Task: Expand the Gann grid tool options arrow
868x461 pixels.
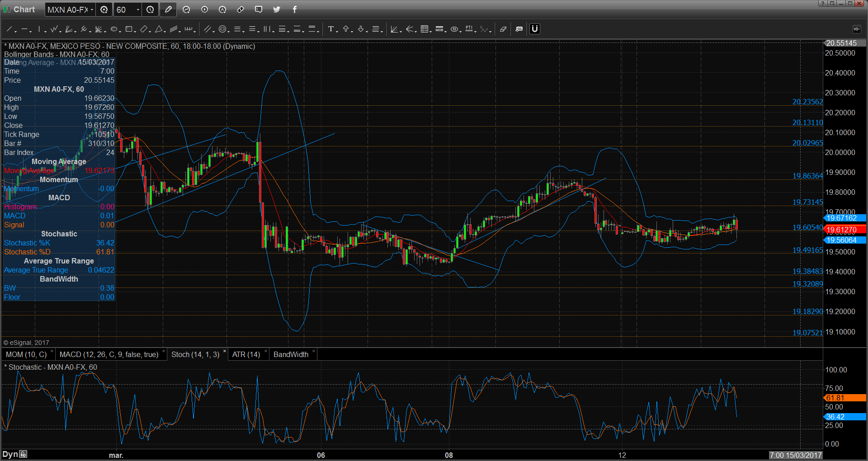Action: click(x=430, y=31)
